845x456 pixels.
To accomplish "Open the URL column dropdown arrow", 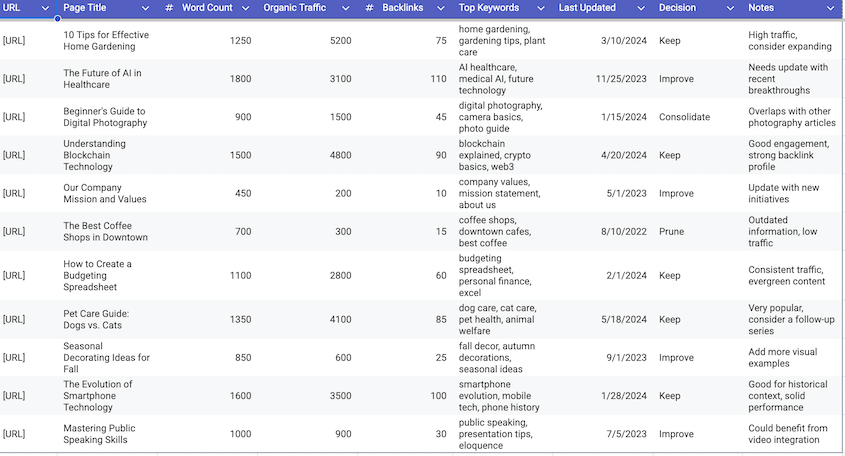I will click(x=45, y=8).
